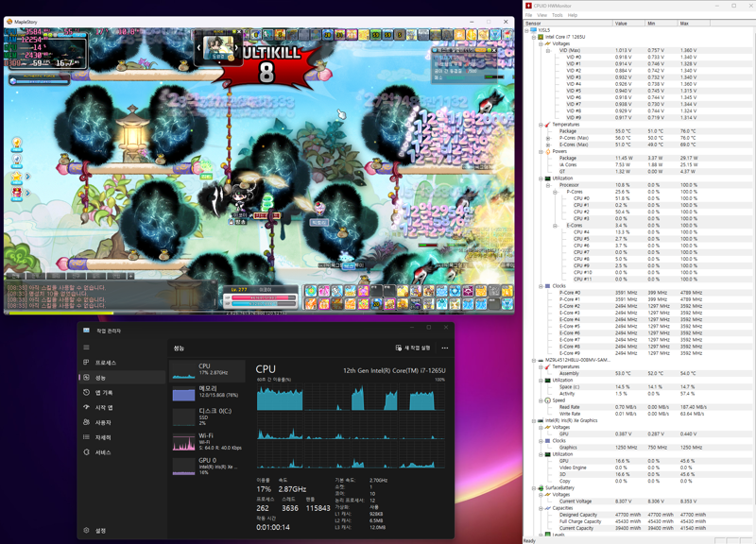Open the 앱 기록 page in Task Manager
The image size is (756, 544).
pyautogui.click(x=123, y=392)
